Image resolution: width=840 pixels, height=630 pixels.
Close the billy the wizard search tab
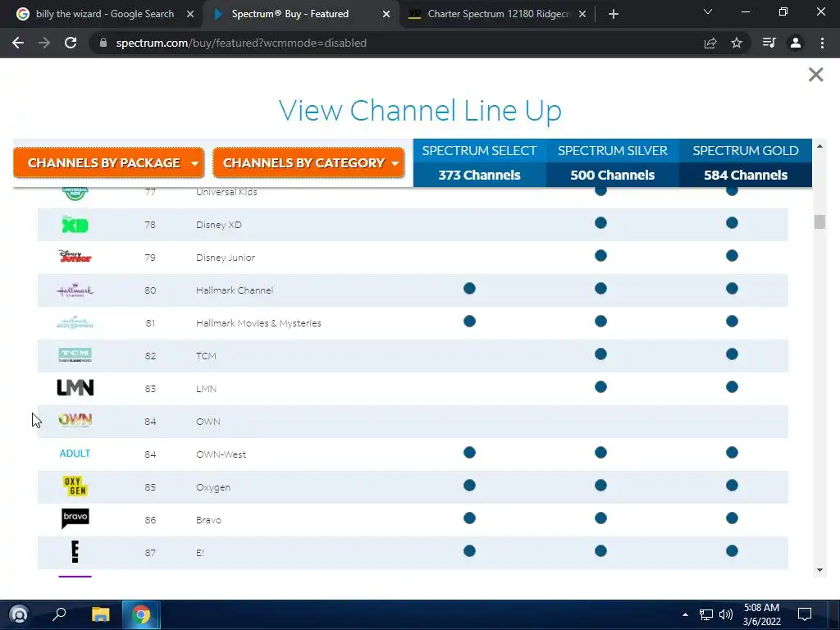[190, 15]
